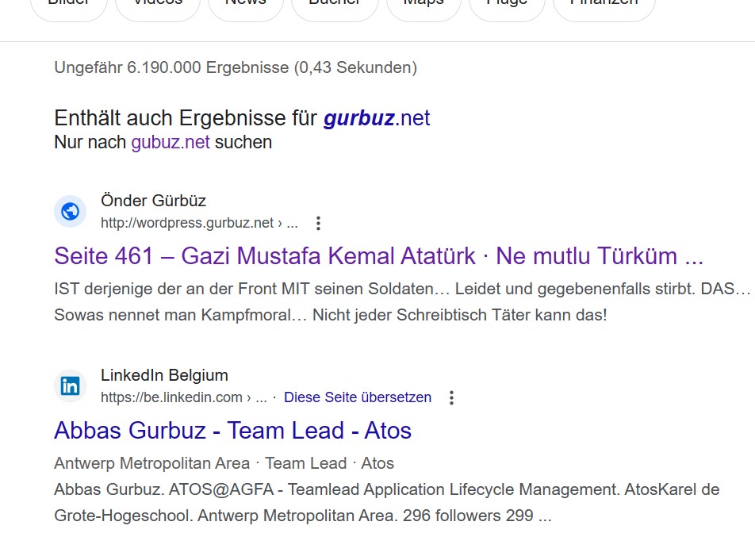Open the three-dot menu beside Diese Seite übersetzen
755x560 pixels.
(452, 397)
